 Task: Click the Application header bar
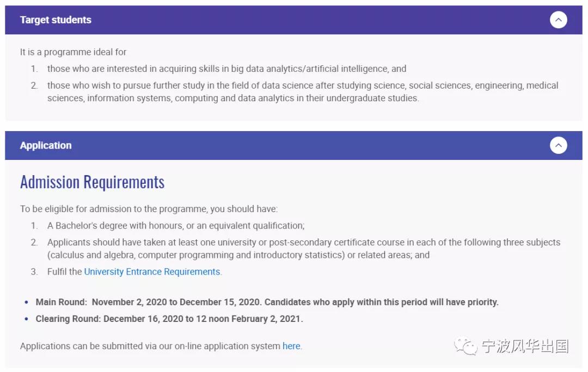[x=293, y=145]
